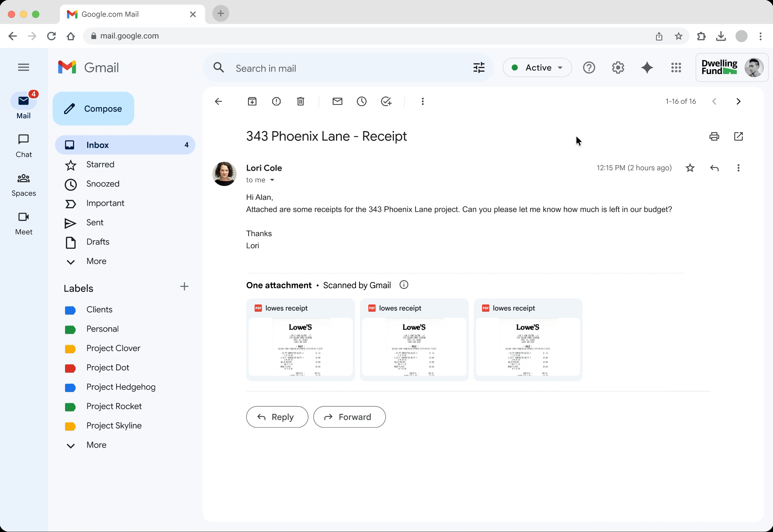Archive the email from Lori Cole

253,101
